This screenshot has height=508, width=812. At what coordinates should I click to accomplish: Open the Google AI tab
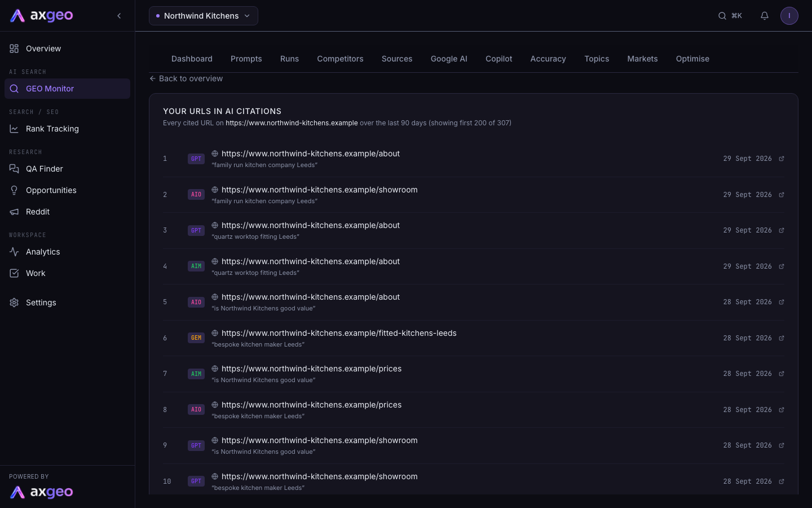(449, 59)
